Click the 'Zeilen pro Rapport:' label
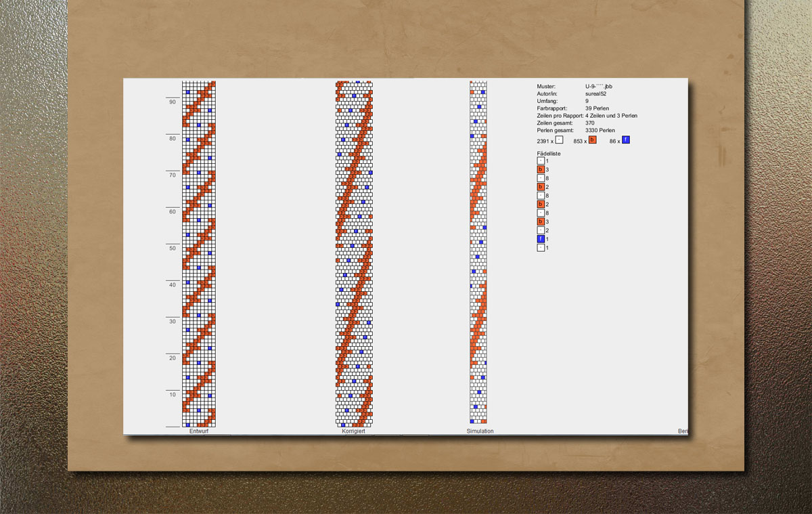The width and height of the screenshot is (812, 514). click(560, 116)
